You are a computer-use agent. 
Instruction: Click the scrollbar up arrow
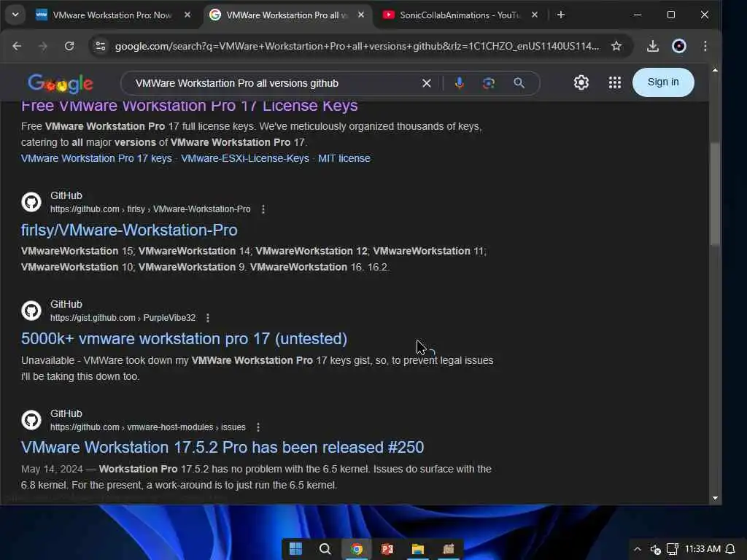pos(715,70)
